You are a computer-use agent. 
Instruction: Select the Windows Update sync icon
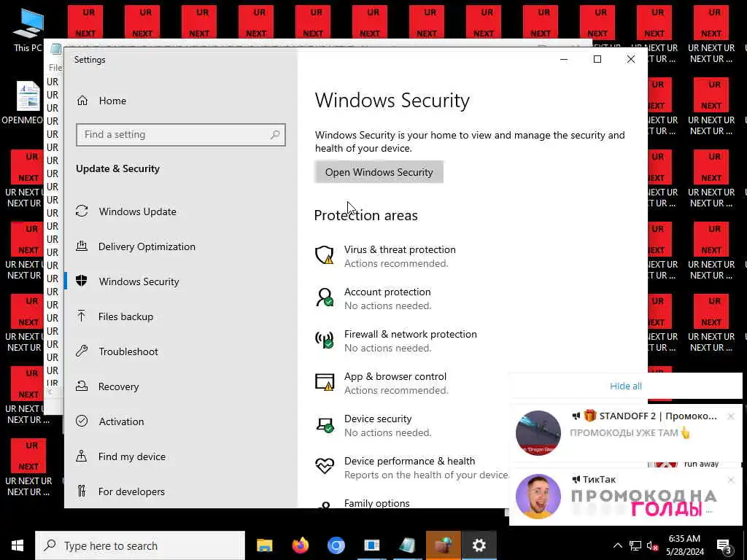(x=82, y=211)
